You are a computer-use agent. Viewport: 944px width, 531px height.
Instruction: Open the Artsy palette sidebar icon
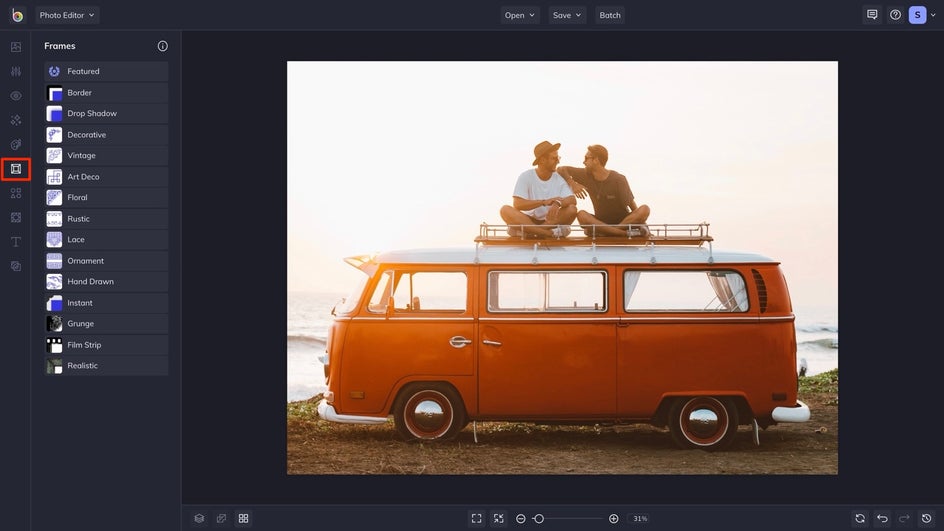pyautogui.click(x=16, y=144)
